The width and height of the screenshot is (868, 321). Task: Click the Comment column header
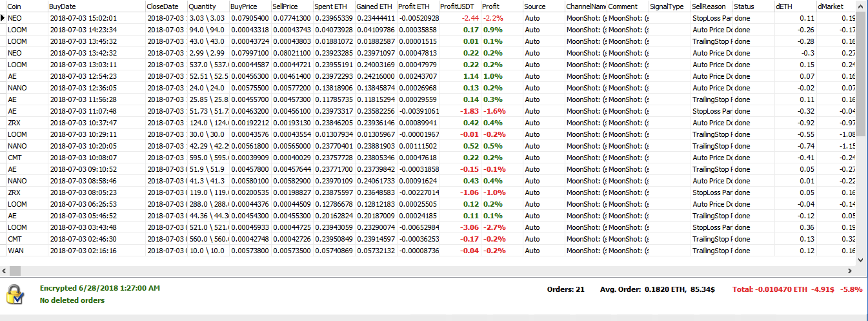click(x=627, y=6)
